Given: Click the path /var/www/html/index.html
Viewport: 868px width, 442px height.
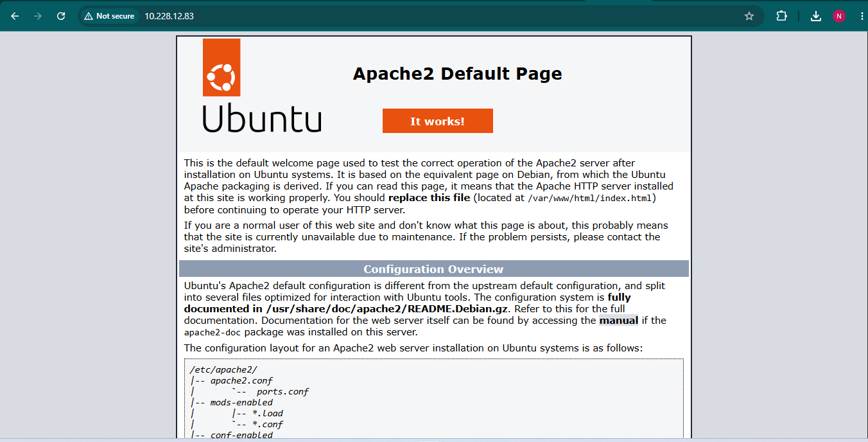Looking at the screenshot, I should [x=590, y=198].
